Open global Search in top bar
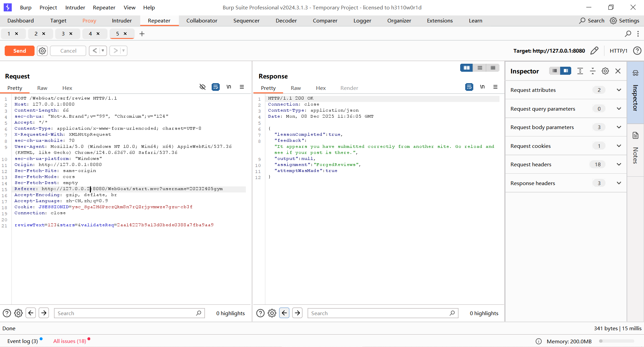644x347 pixels. [x=592, y=20]
